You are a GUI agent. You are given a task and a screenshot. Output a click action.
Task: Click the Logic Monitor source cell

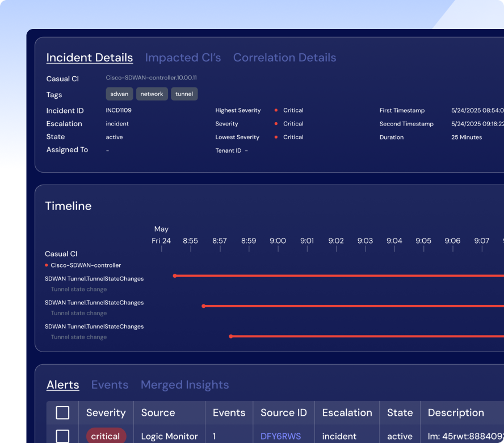coord(169,436)
